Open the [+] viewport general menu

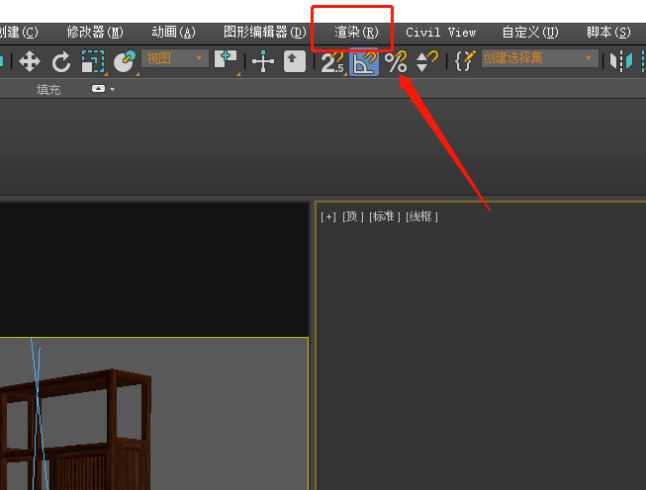click(x=328, y=216)
